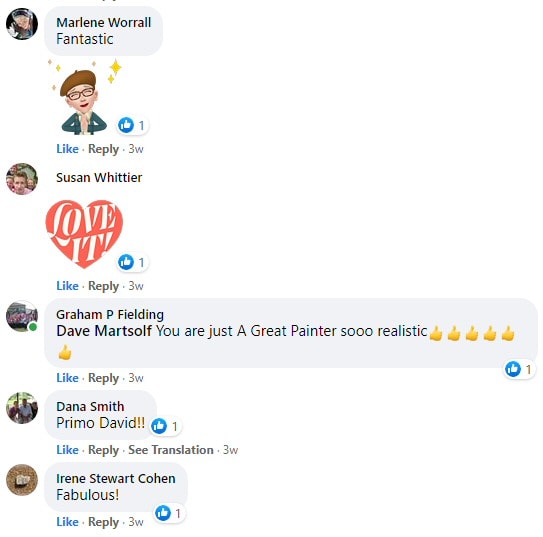
Task: Open Susan Whittier's profile avatar
Action: [22, 179]
